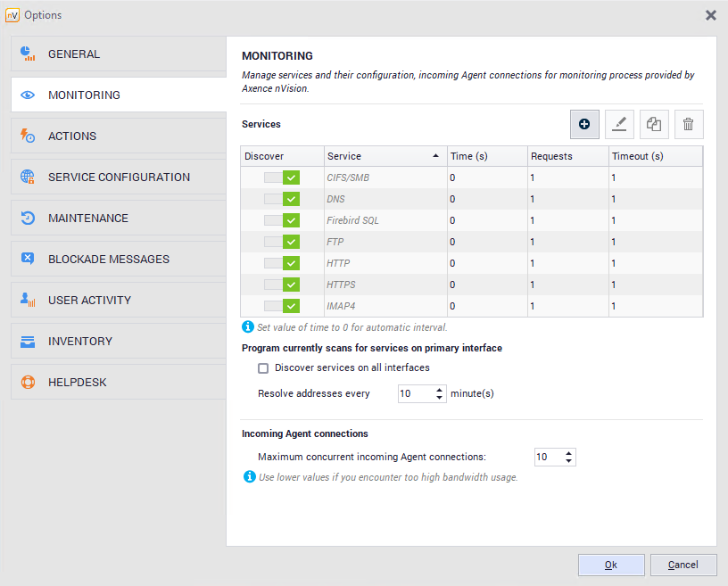Toggle discovery for the HTTP service
This screenshot has width=728, height=586.
click(x=282, y=263)
